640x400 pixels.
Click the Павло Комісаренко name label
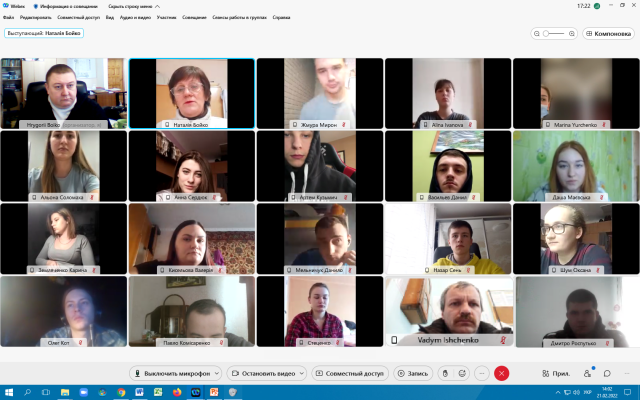tap(187, 343)
